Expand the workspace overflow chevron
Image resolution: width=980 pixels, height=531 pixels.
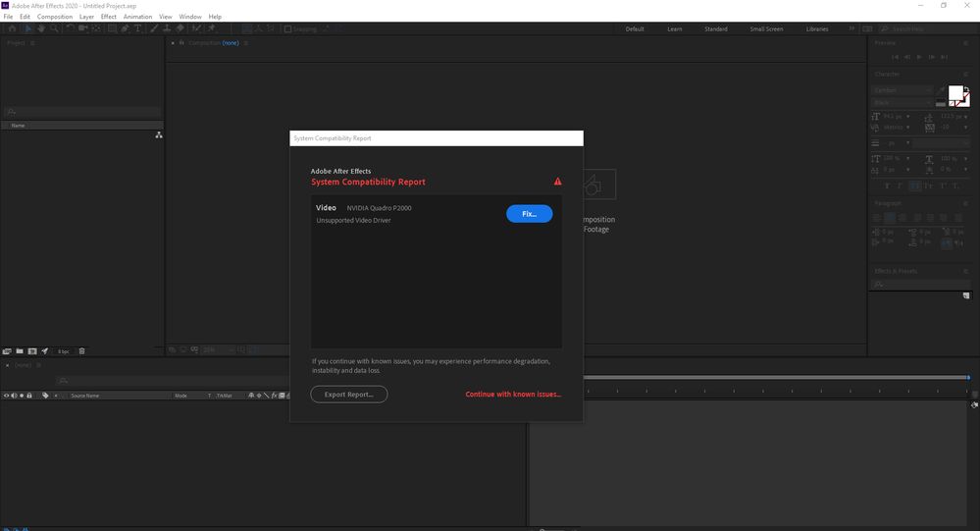(851, 28)
